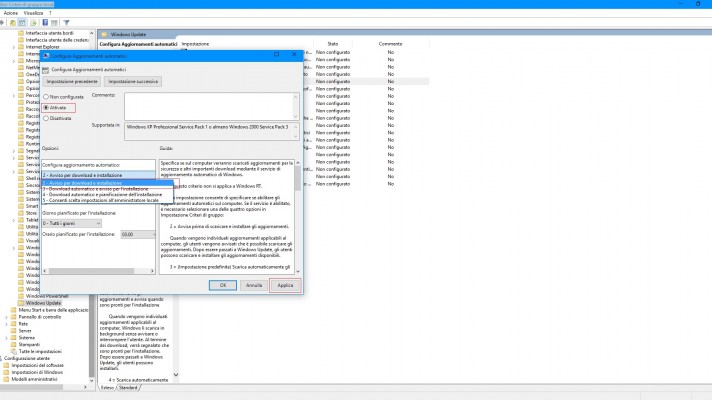The image size is (712, 400).
Task: Click the Windows PowerShell folder icon
Action: coord(21,296)
